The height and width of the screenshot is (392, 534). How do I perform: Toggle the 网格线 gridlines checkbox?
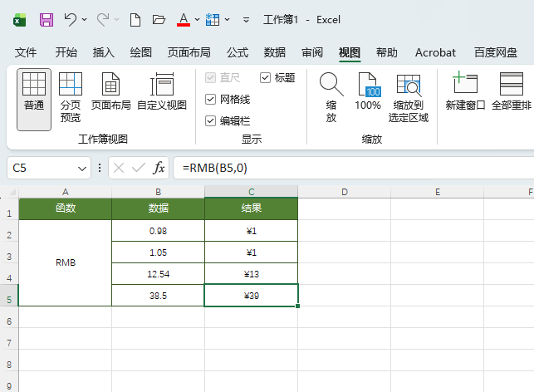tap(210, 99)
